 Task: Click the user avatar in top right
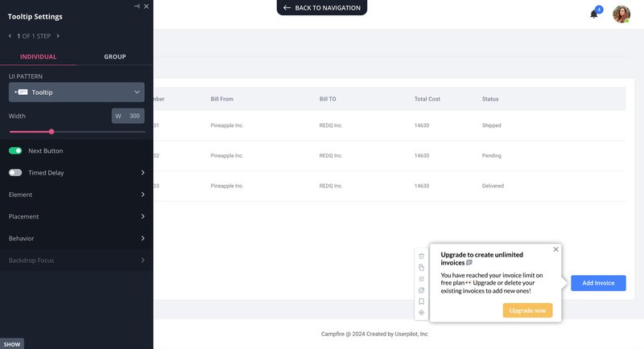click(621, 14)
